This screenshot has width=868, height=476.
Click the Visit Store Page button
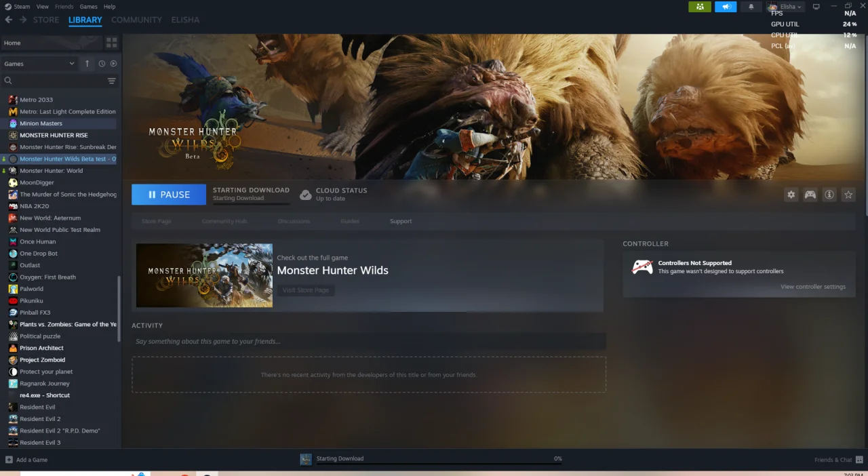click(306, 290)
